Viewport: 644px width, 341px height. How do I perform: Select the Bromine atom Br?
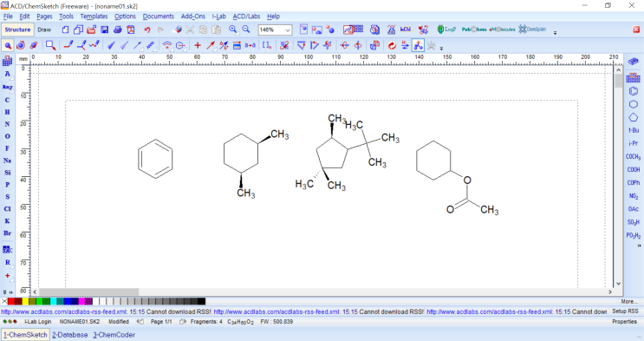[x=7, y=233]
